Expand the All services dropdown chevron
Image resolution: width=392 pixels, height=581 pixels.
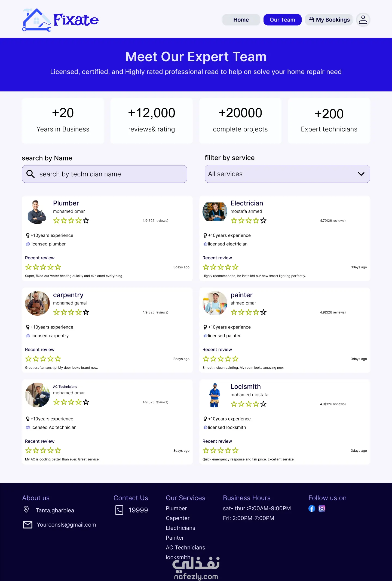(361, 174)
